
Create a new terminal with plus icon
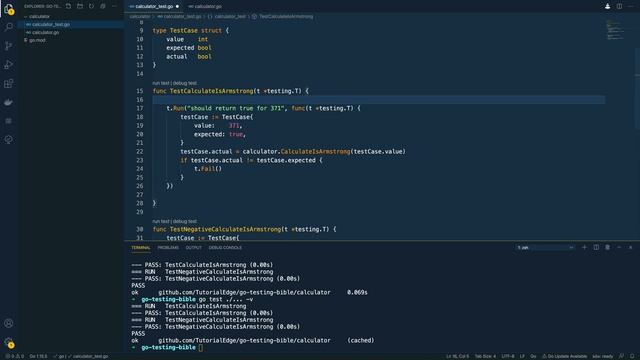tap(584, 247)
